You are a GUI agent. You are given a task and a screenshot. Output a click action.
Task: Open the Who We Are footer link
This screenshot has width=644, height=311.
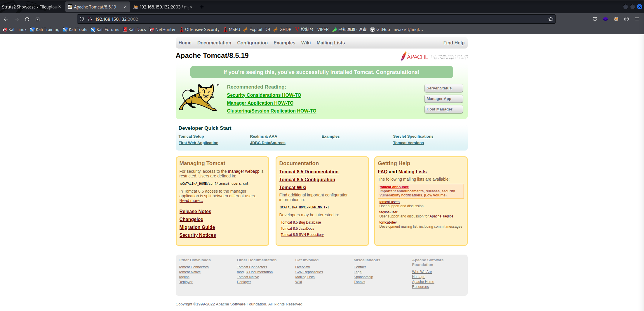tap(422, 272)
